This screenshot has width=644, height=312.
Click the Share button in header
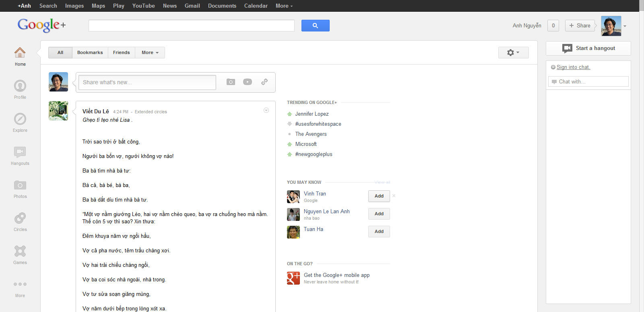pyautogui.click(x=580, y=25)
